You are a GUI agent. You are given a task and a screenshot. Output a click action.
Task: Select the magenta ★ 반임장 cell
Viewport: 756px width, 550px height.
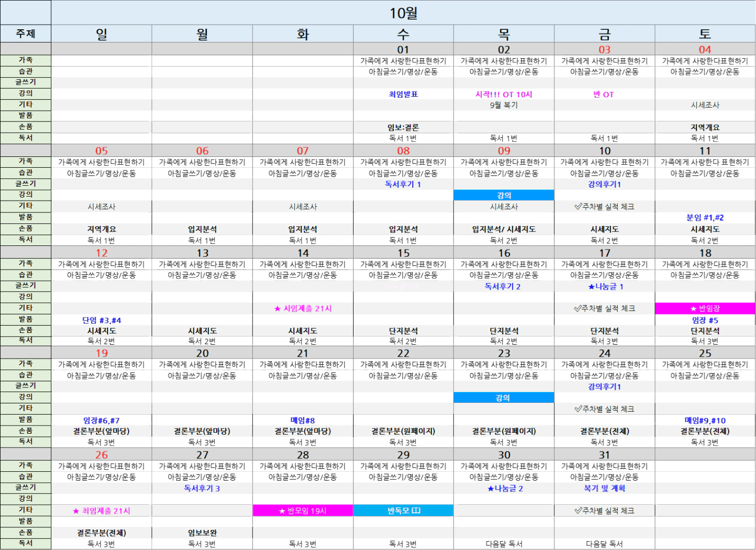pyautogui.click(x=705, y=309)
